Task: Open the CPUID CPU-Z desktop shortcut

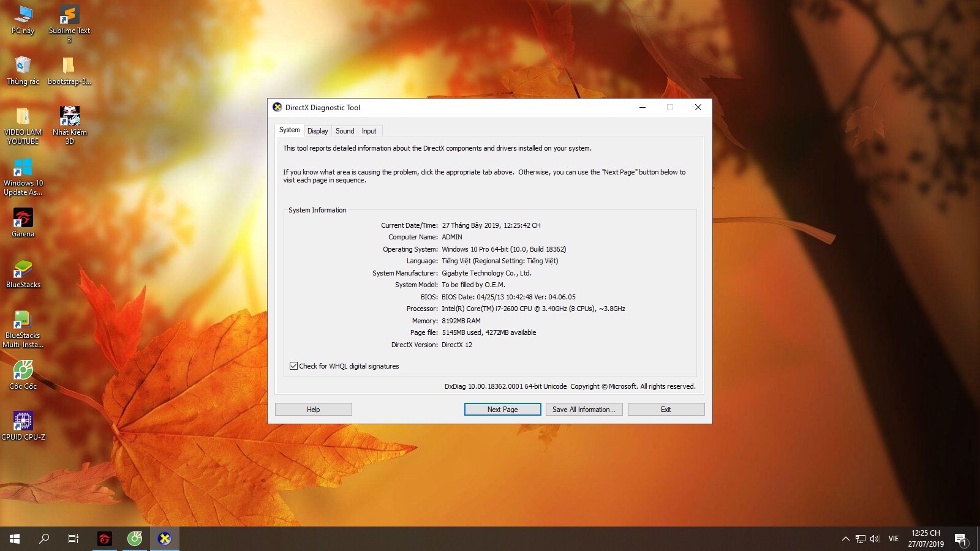Action: coord(23,421)
